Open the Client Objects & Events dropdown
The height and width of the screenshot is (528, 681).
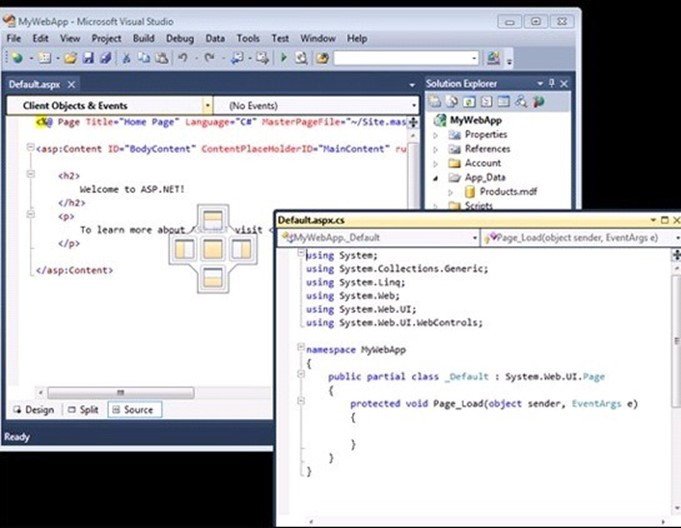(x=208, y=106)
